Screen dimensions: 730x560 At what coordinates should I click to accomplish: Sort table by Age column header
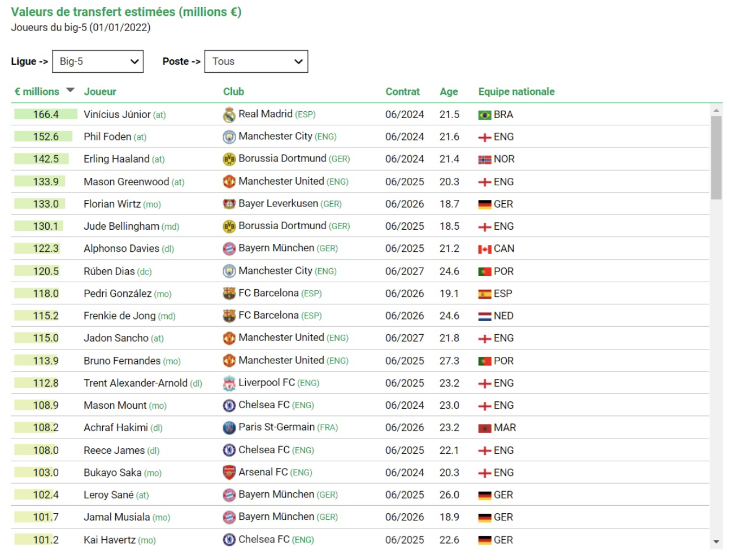click(x=449, y=91)
